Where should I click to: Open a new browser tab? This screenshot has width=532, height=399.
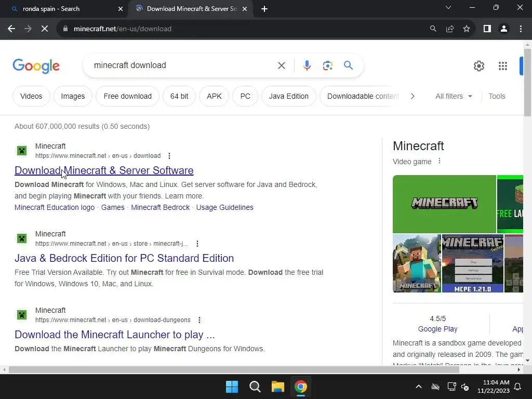point(264,9)
